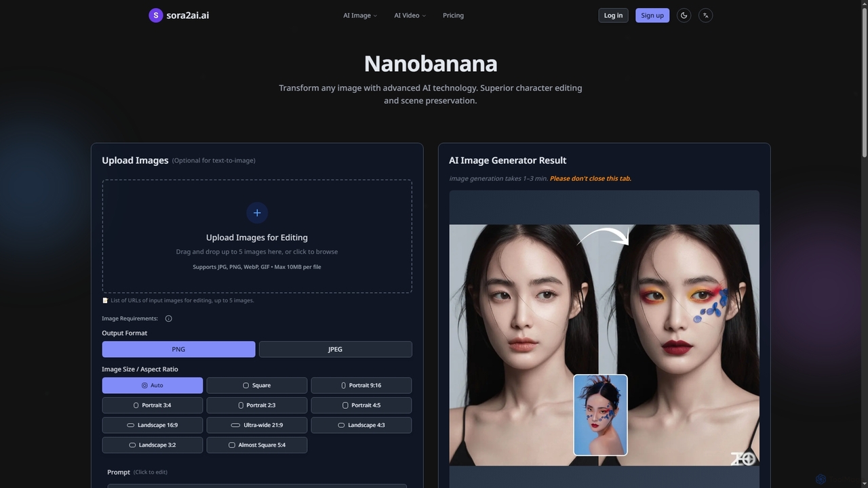Select Portrait 9:16 aspect ratio
868x488 pixels.
pos(361,385)
